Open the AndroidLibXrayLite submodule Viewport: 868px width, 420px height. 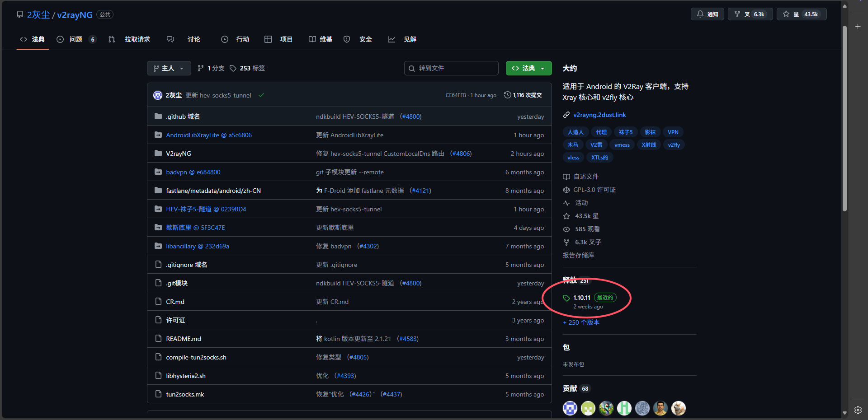pyautogui.click(x=209, y=135)
